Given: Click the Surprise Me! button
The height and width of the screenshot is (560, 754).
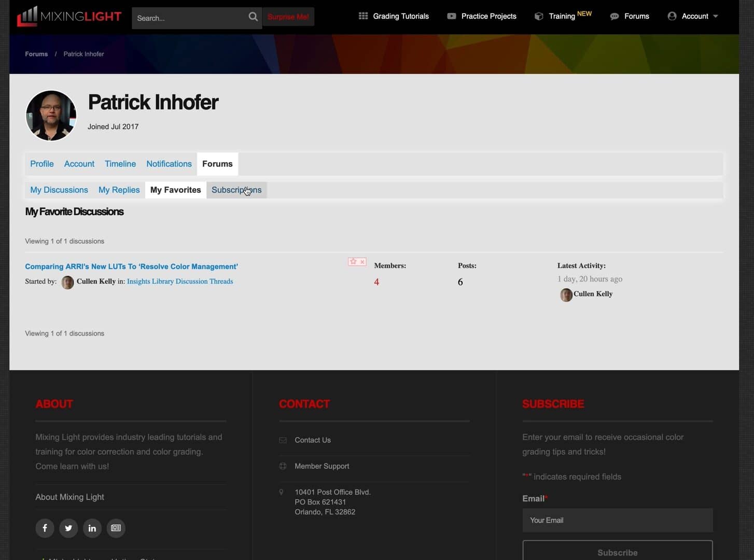Looking at the screenshot, I should point(288,17).
